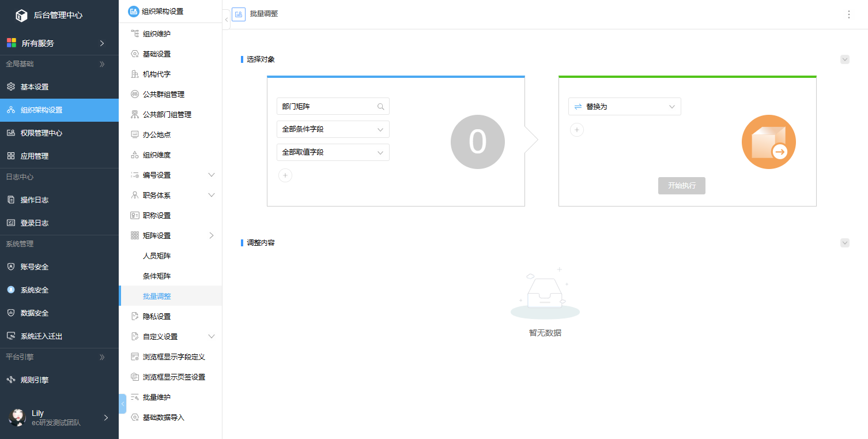Click the 基础数据导入 icon
Screen dimensions: 868x439
(135, 418)
